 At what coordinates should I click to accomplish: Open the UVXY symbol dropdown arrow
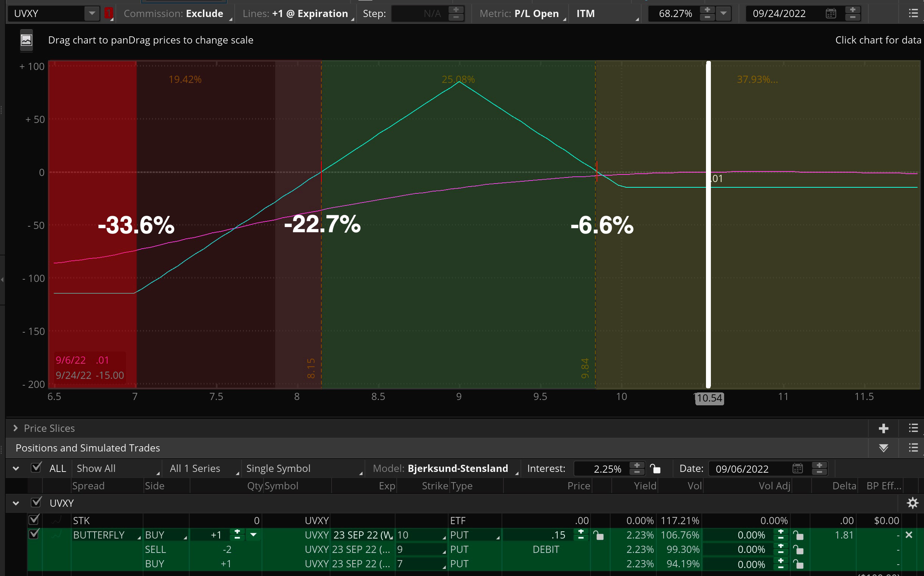click(92, 14)
